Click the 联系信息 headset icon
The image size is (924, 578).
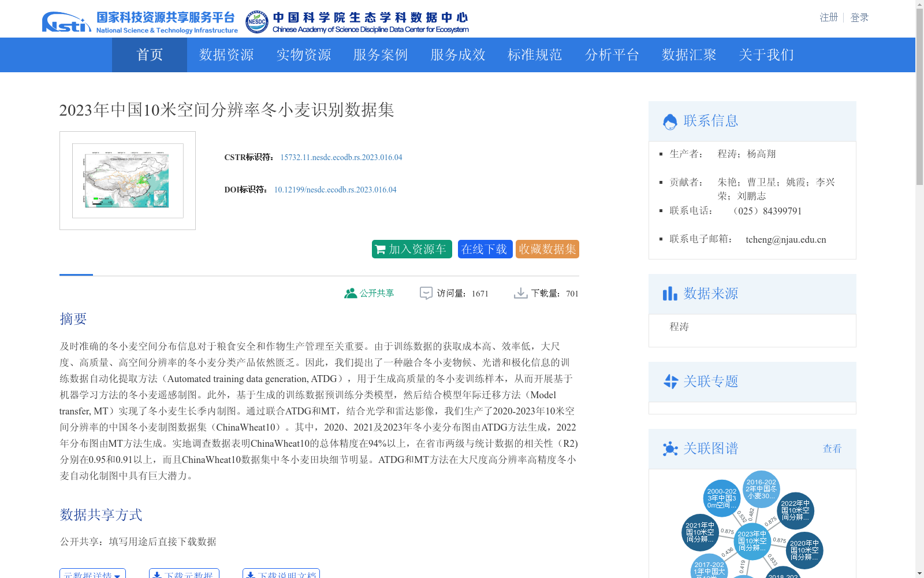[670, 121]
